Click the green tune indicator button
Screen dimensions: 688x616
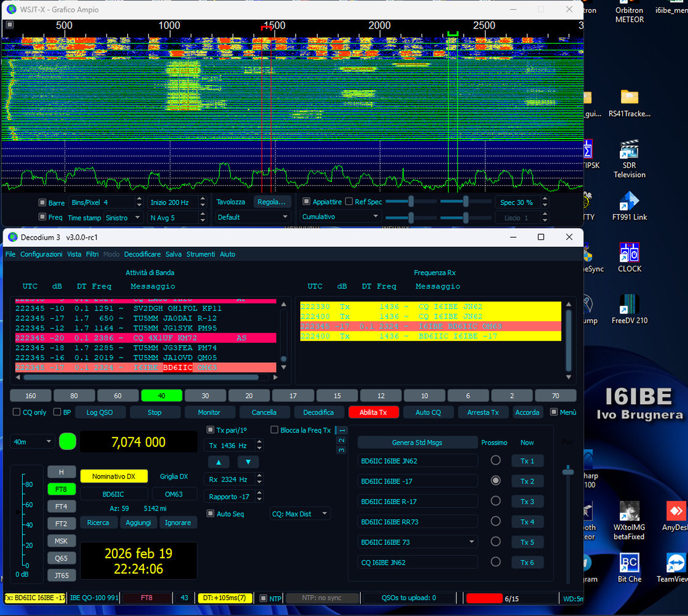68,441
